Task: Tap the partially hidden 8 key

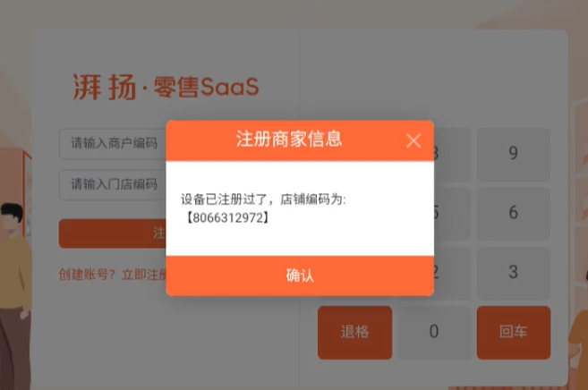Action: (x=452, y=153)
